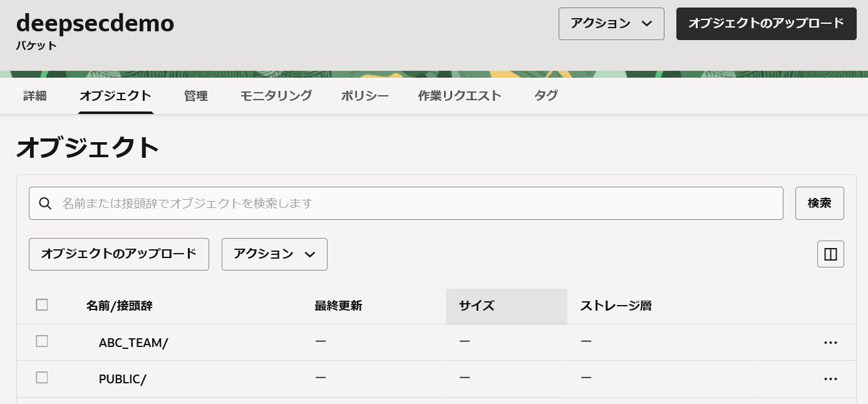Image resolution: width=868 pixels, height=404 pixels.
Task: Check the box for the PUBLIC/ row
Action: [42, 378]
